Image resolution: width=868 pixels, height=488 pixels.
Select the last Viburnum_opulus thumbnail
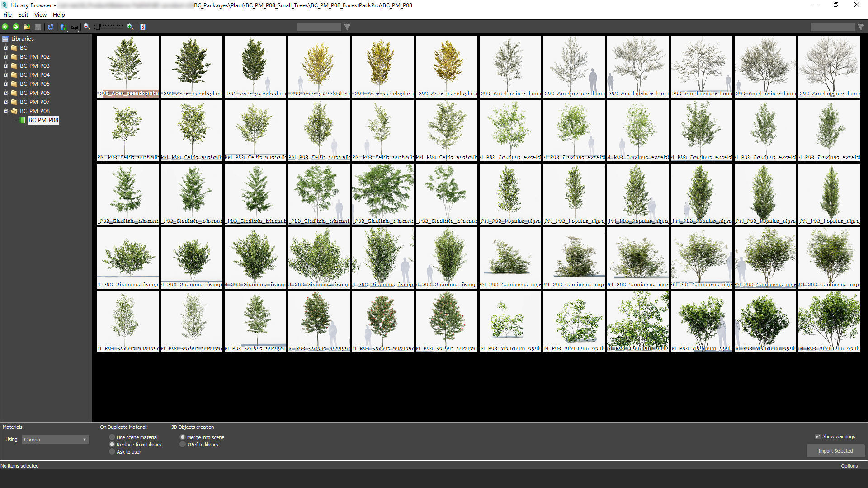click(829, 322)
